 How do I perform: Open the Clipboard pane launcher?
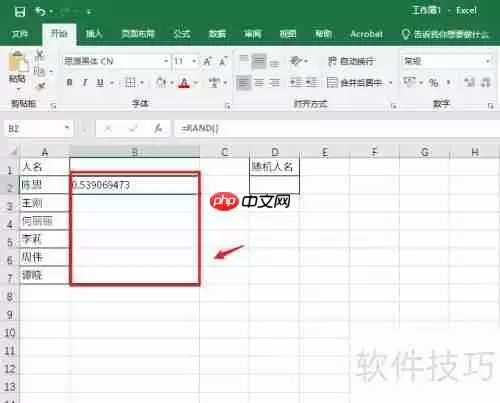tap(53, 106)
